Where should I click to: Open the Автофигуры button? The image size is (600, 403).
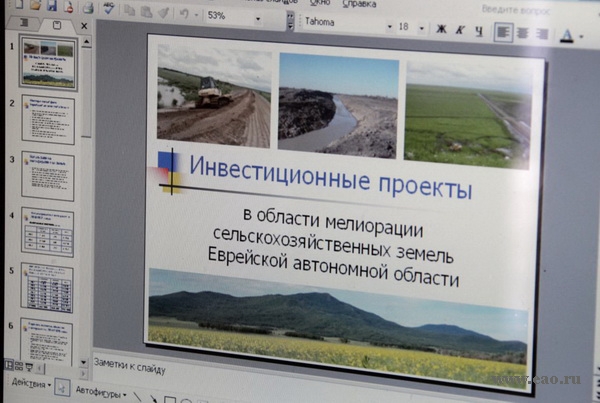pos(100,394)
